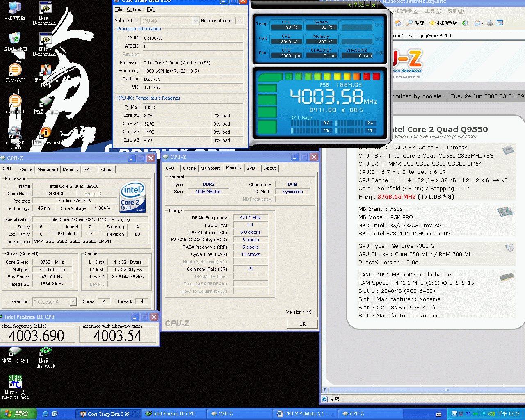Click the Internet Explorer address bar URL
This screenshot has width=525, height=420.
pos(422,36)
